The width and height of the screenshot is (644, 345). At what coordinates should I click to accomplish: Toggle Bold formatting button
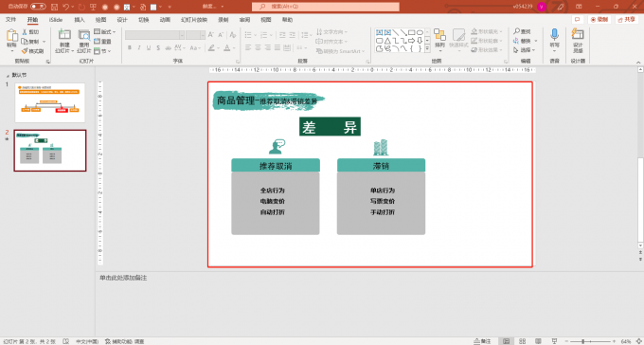(x=130, y=48)
